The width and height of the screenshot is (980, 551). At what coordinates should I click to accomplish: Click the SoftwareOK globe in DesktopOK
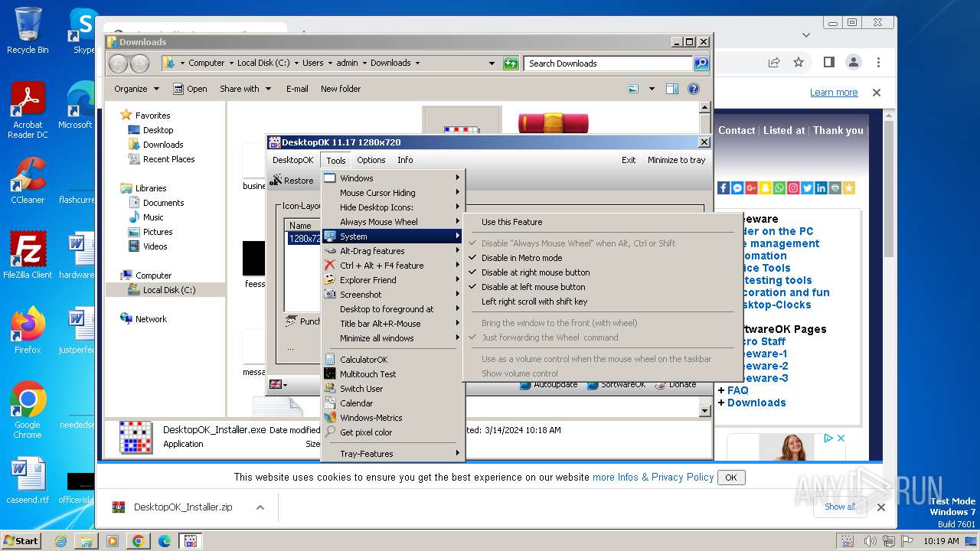click(591, 385)
